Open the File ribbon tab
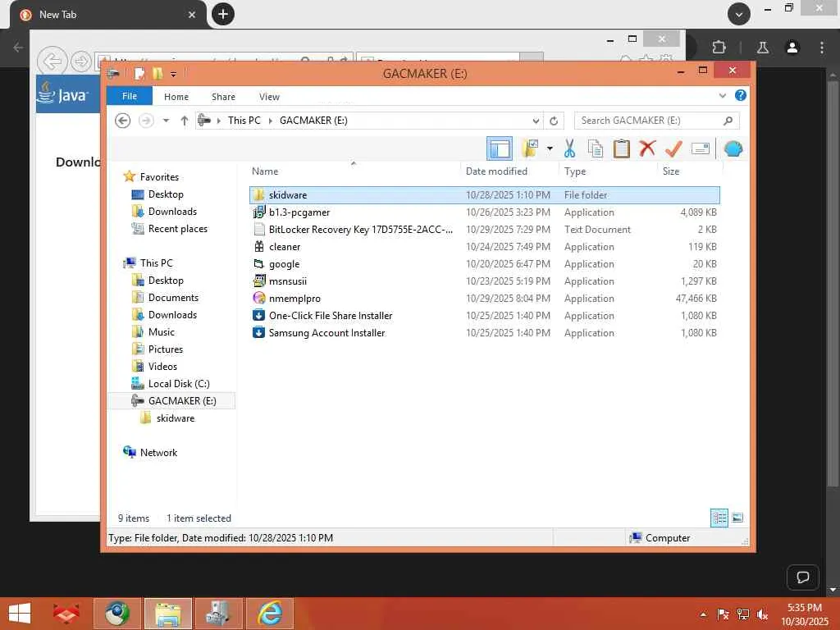This screenshot has width=840, height=630. pos(130,97)
